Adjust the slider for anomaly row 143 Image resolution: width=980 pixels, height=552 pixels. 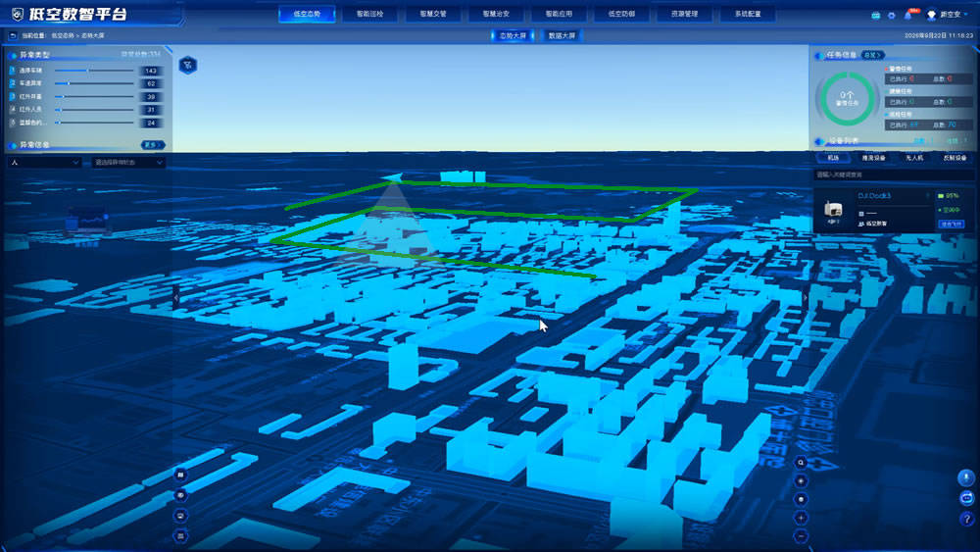94,71
